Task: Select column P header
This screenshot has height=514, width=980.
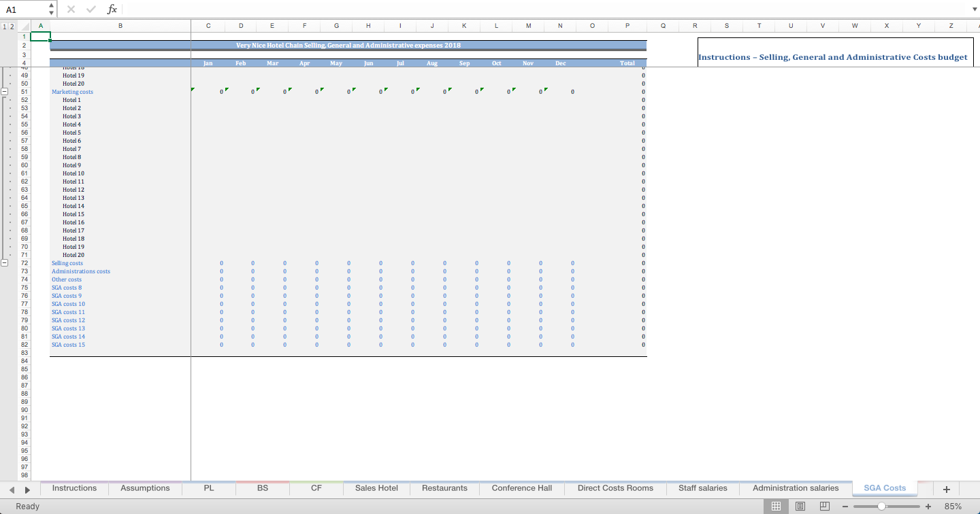Action: pos(627,26)
